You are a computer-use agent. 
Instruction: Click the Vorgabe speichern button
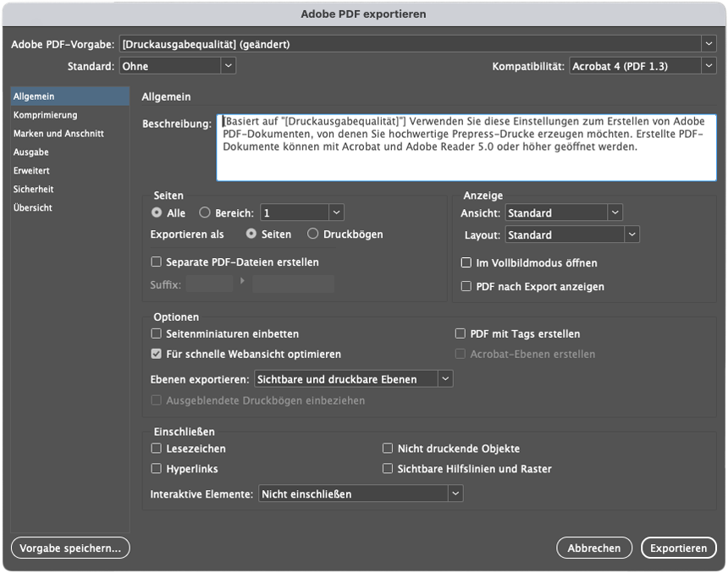70,548
